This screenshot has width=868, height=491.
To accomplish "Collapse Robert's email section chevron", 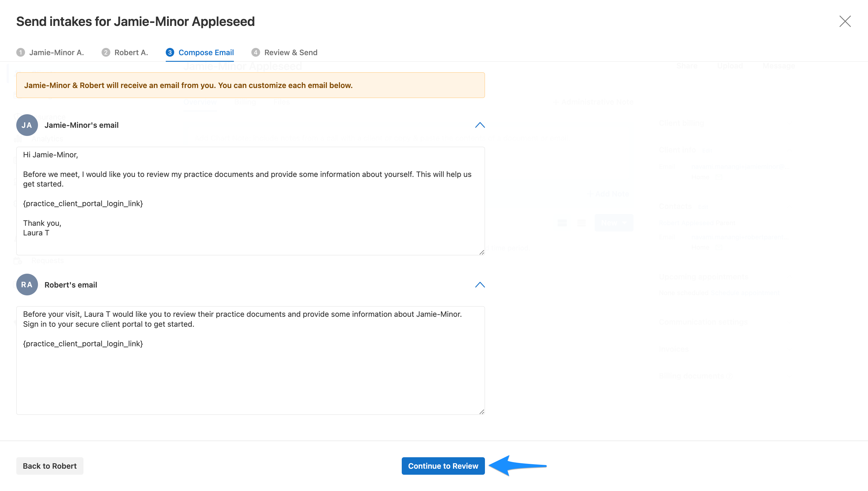I will point(480,285).
